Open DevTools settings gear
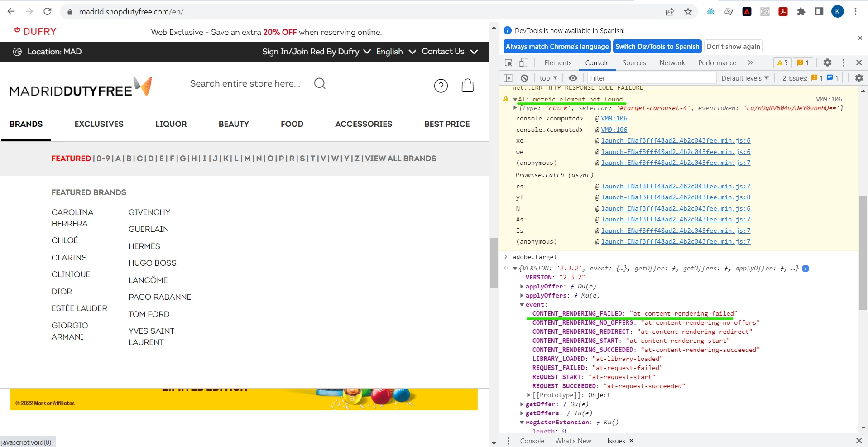 pos(827,63)
